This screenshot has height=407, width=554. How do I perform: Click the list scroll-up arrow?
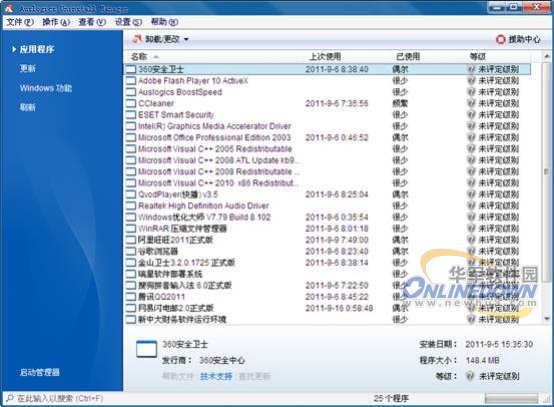[547, 57]
